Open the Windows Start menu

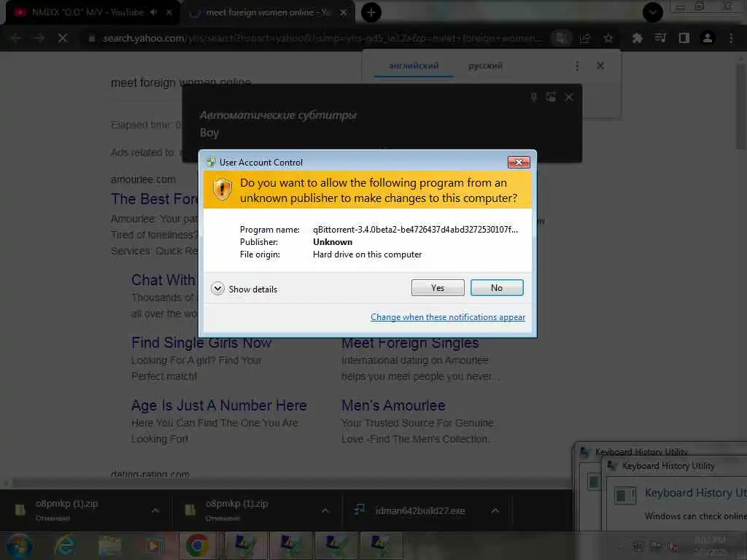click(x=19, y=546)
